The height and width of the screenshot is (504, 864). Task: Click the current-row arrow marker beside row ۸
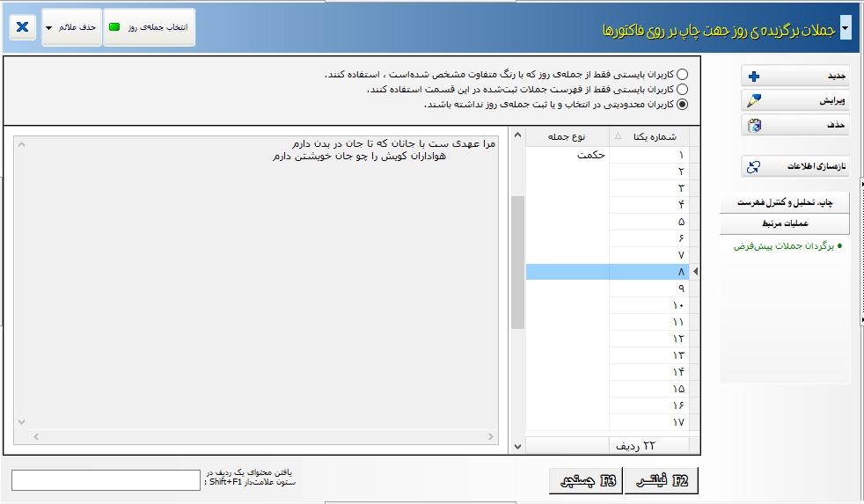click(x=696, y=273)
